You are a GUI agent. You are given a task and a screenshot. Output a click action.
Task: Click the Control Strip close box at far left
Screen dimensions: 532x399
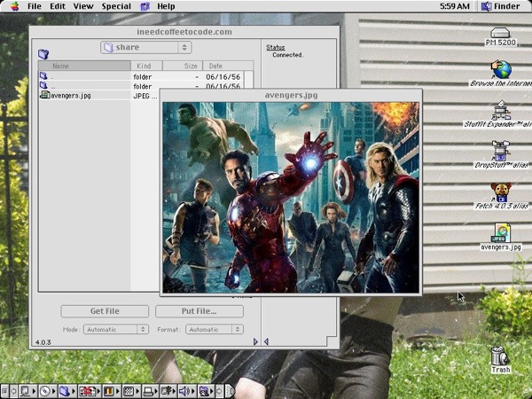tap(4, 391)
